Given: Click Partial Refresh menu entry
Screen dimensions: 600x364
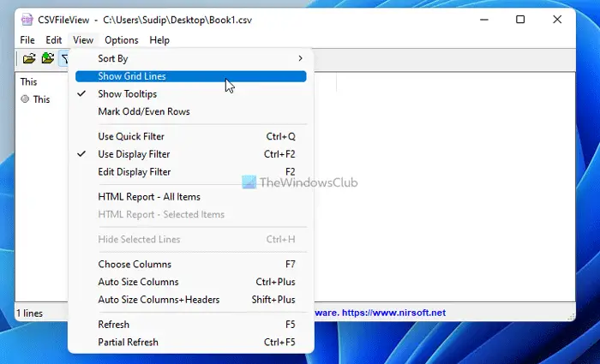Looking at the screenshot, I should coord(191,343).
